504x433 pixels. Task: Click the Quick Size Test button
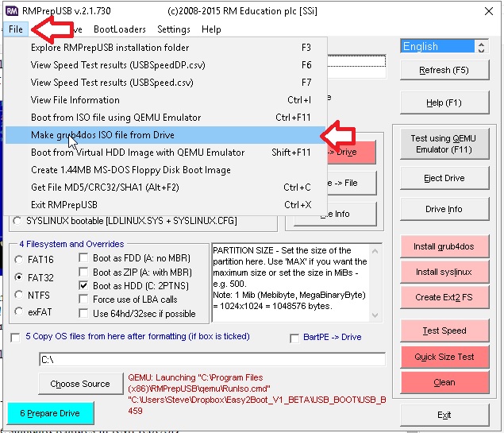point(444,357)
